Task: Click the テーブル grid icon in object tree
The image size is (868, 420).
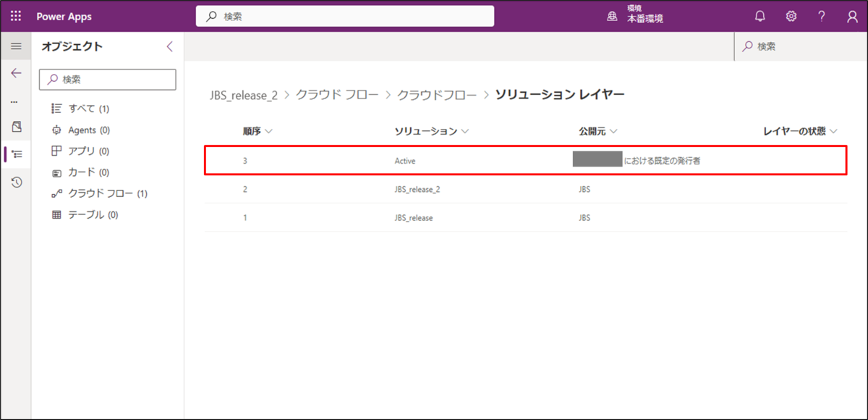Action: click(57, 215)
